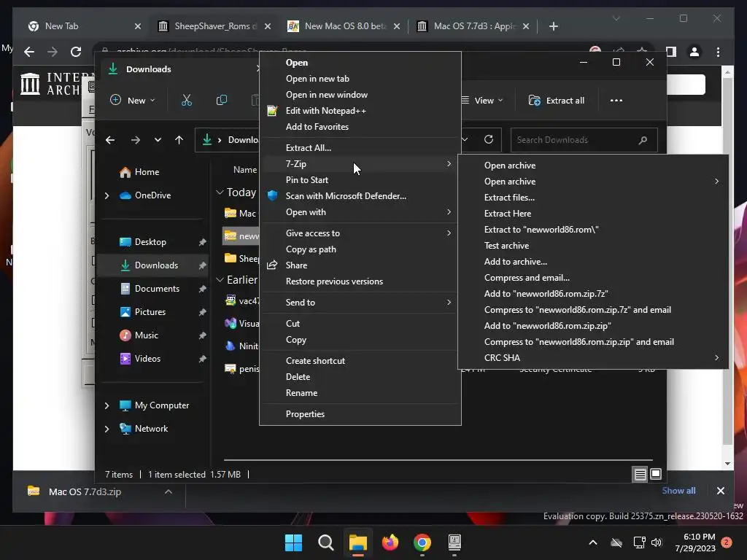Switch to details view icon in status bar
The image size is (747, 560).
click(640, 474)
